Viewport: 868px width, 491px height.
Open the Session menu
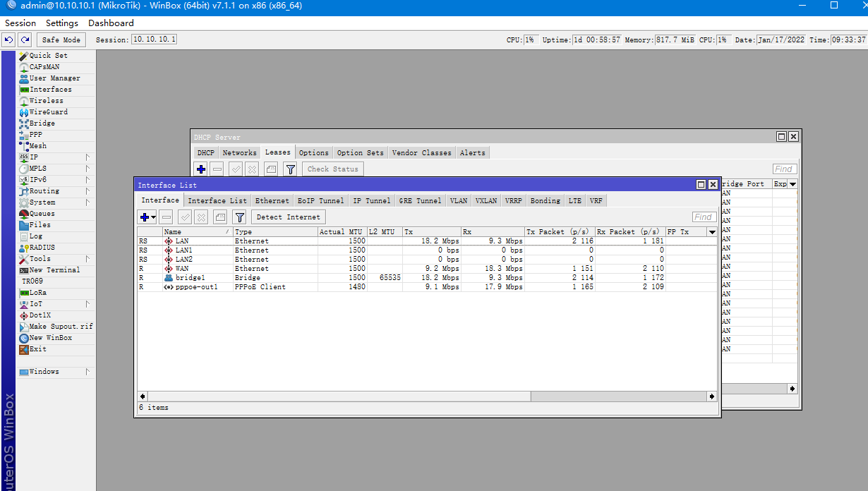pyautogui.click(x=20, y=23)
